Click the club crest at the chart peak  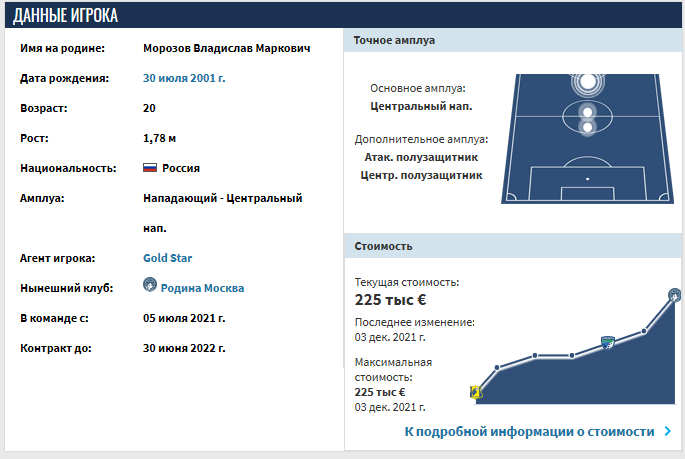click(x=675, y=294)
